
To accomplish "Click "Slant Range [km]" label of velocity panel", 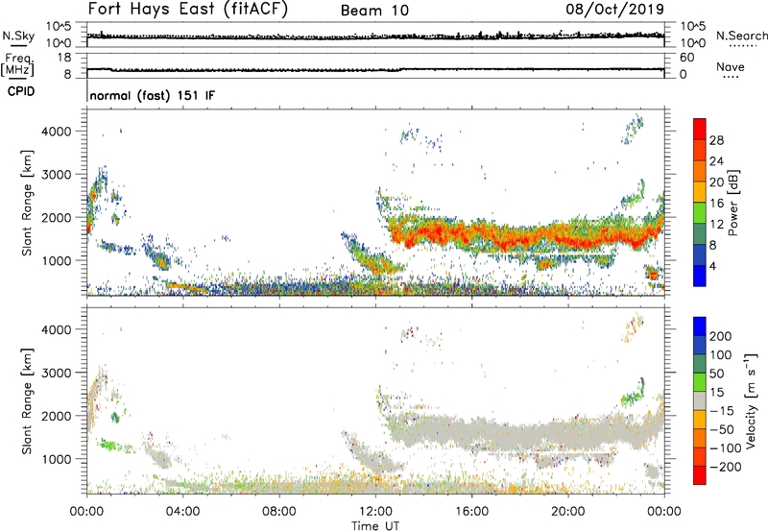I will pyautogui.click(x=27, y=401).
